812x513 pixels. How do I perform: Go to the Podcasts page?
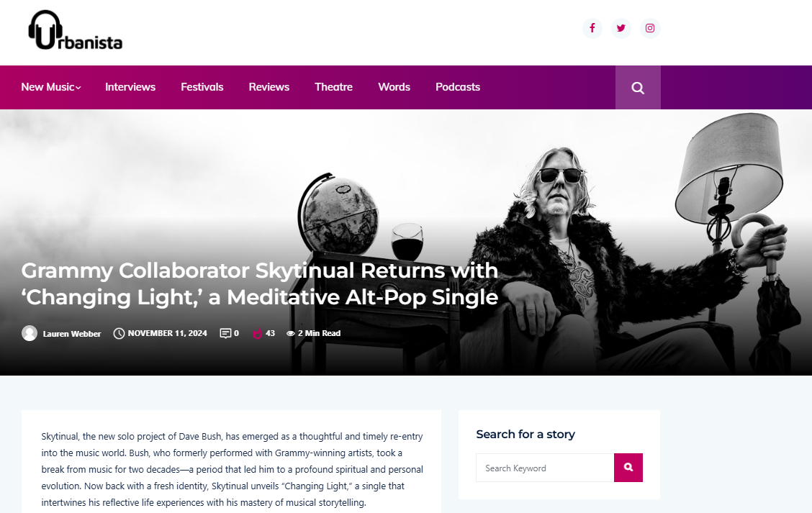point(458,87)
